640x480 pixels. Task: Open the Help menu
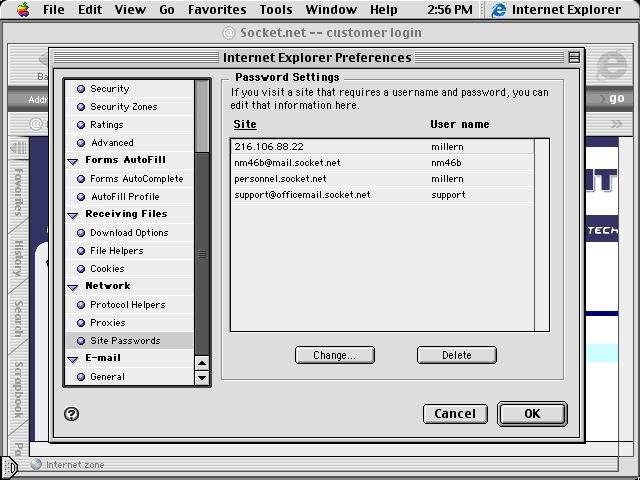coord(384,9)
